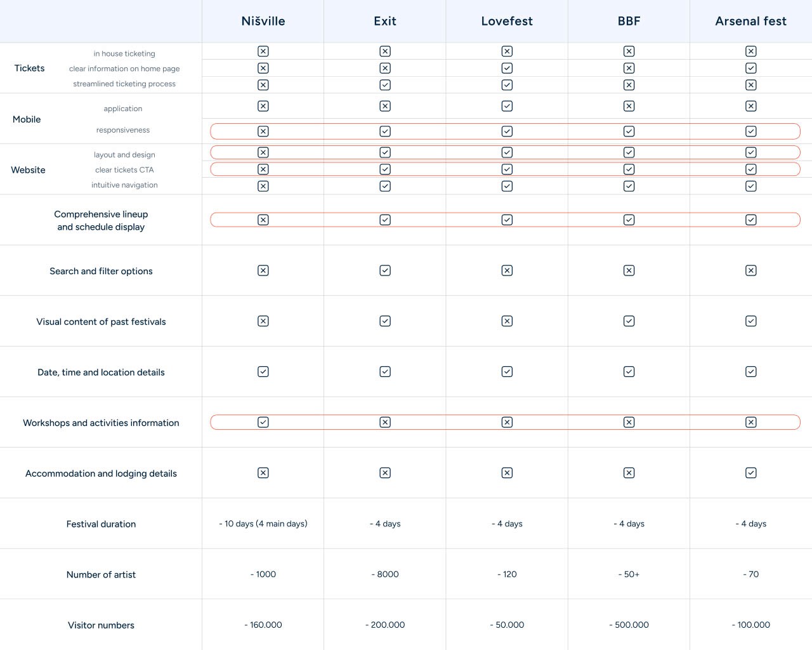The width and height of the screenshot is (812, 650).
Task: Select the Nišville column header
Action: tap(263, 21)
